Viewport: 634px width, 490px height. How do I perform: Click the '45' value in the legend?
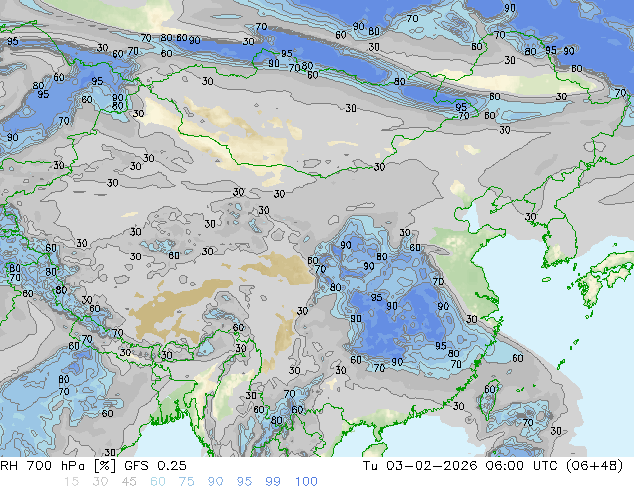pyautogui.click(x=129, y=482)
